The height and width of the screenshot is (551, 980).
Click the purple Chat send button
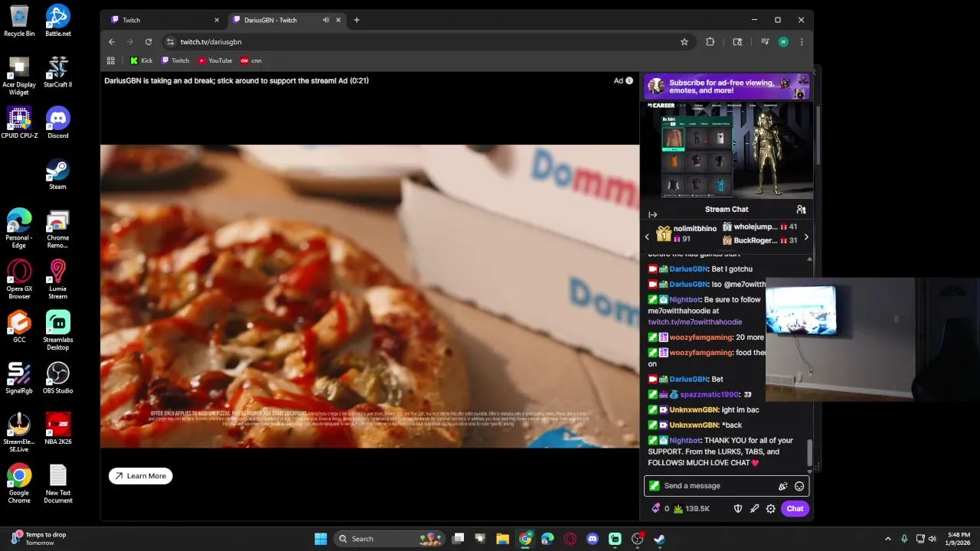pyautogui.click(x=795, y=508)
